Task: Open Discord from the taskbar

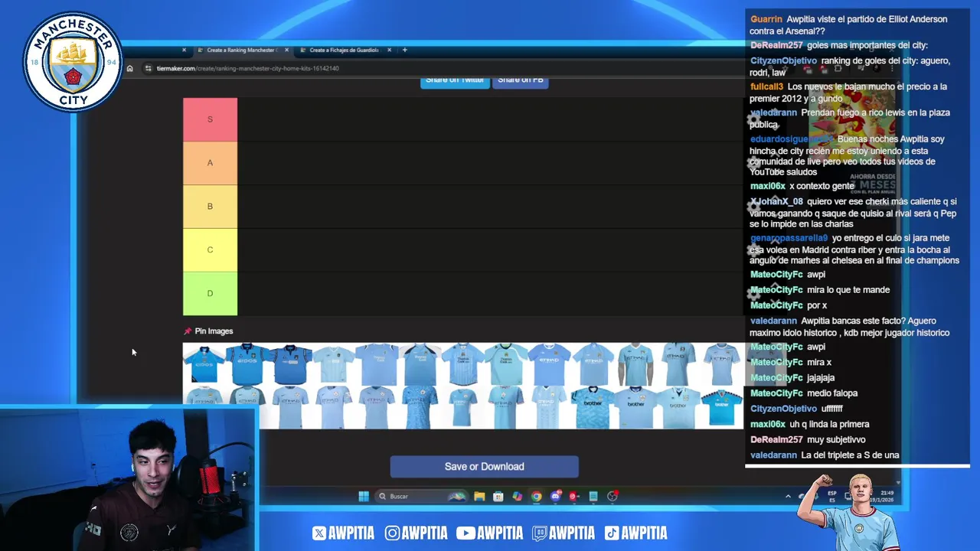Action: point(556,496)
